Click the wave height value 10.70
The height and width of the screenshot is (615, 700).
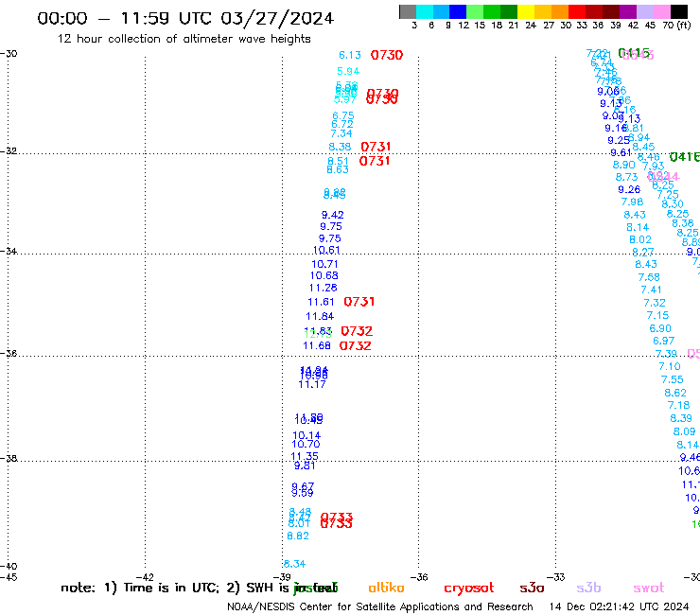(306, 445)
